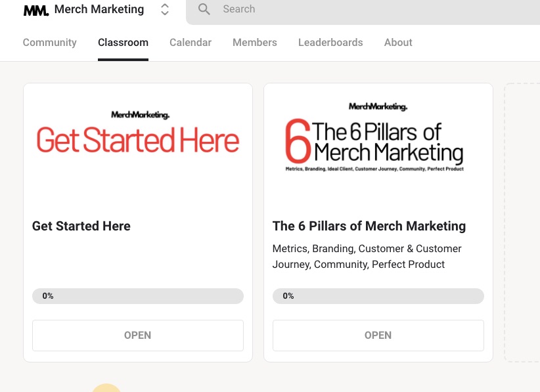Switch to the Community tab
This screenshot has height=392, width=540.
pos(50,43)
